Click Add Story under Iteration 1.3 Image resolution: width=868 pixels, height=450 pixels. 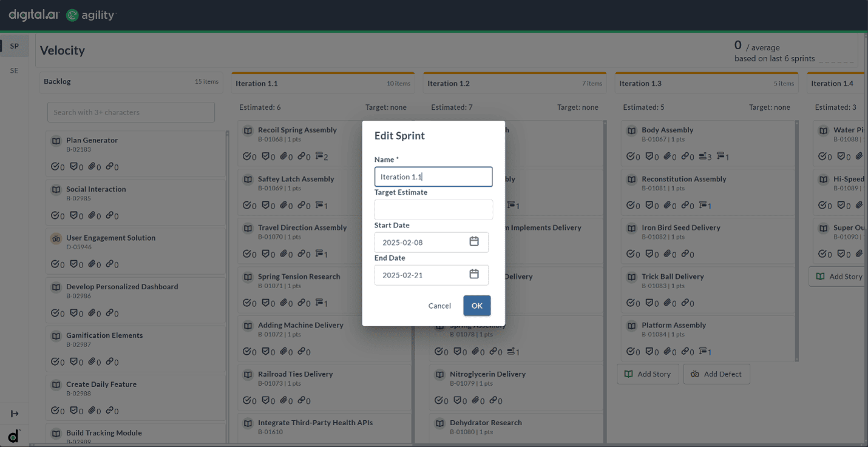click(x=648, y=374)
